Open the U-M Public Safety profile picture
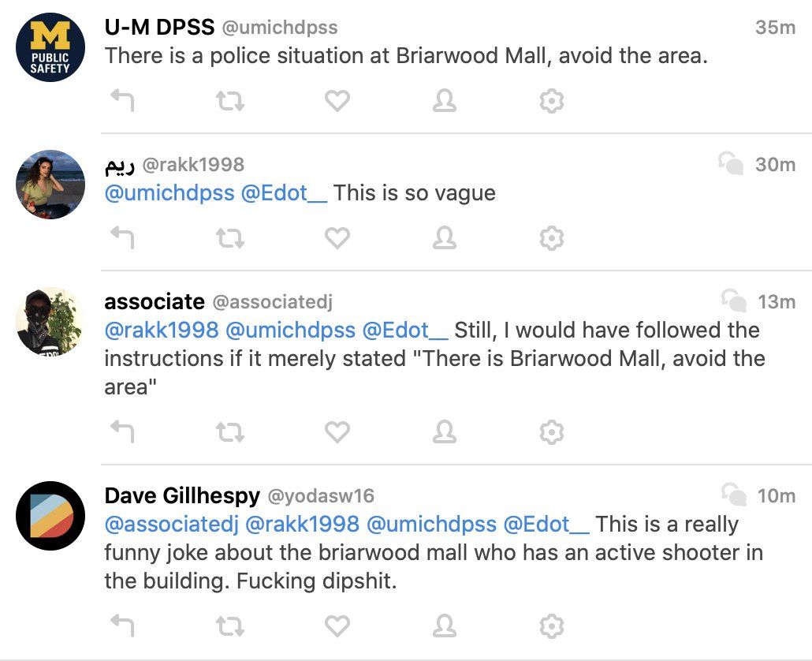The image size is (812, 661). point(50,47)
